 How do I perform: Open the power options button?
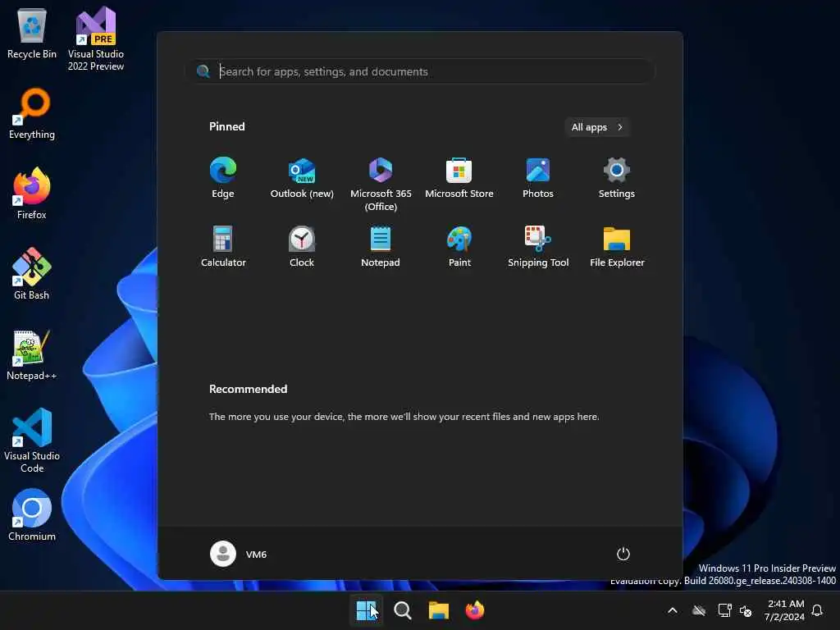click(x=623, y=554)
